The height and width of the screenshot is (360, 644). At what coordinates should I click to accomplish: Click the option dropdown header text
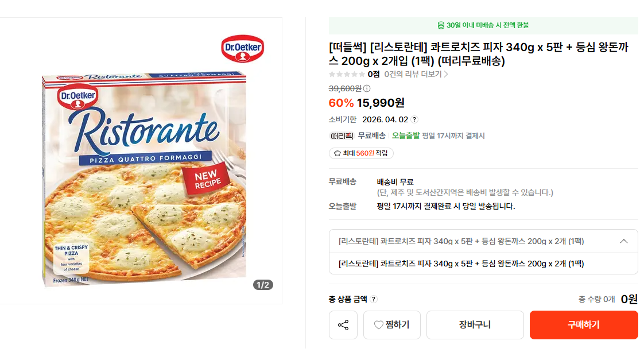[x=461, y=241]
